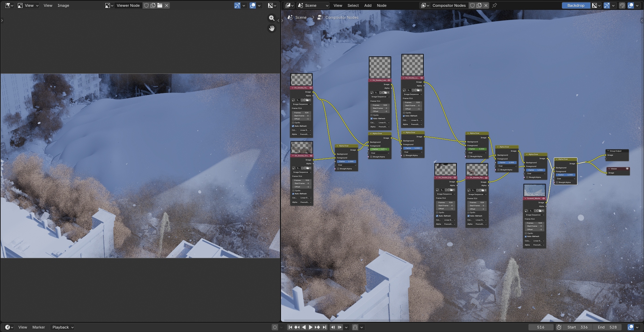This screenshot has width=644, height=332.
Task: Toggle the Use Preview Range clock icon
Action: point(559,327)
